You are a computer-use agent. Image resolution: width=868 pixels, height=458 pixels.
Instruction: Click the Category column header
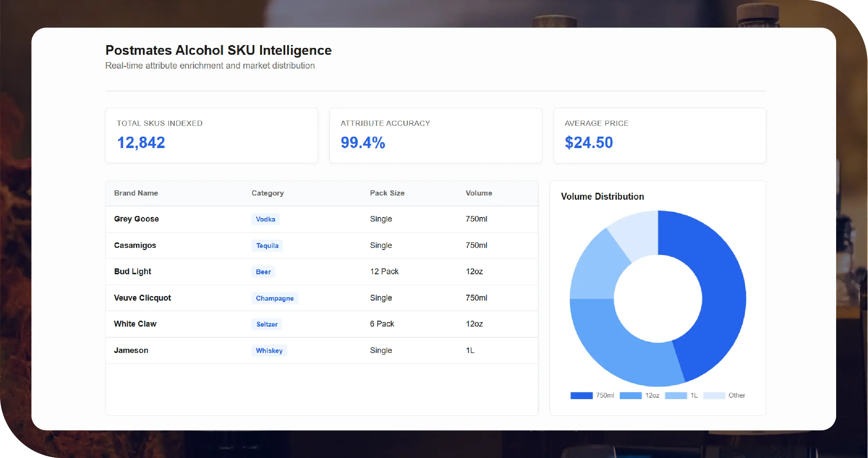coord(267,193)
